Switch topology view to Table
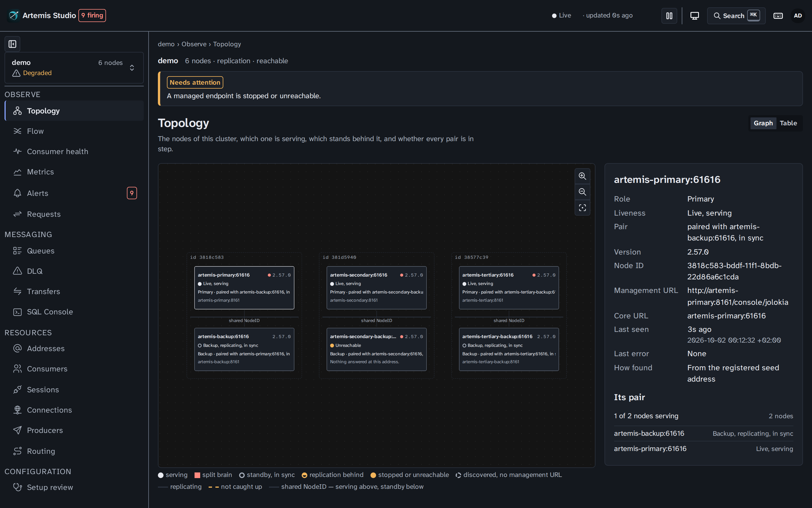 click(788, 123)
